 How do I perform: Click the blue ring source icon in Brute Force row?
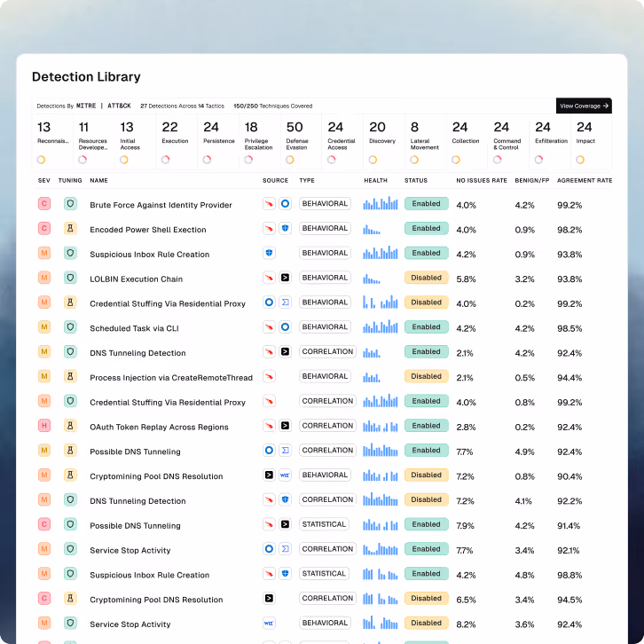point(285,204)
